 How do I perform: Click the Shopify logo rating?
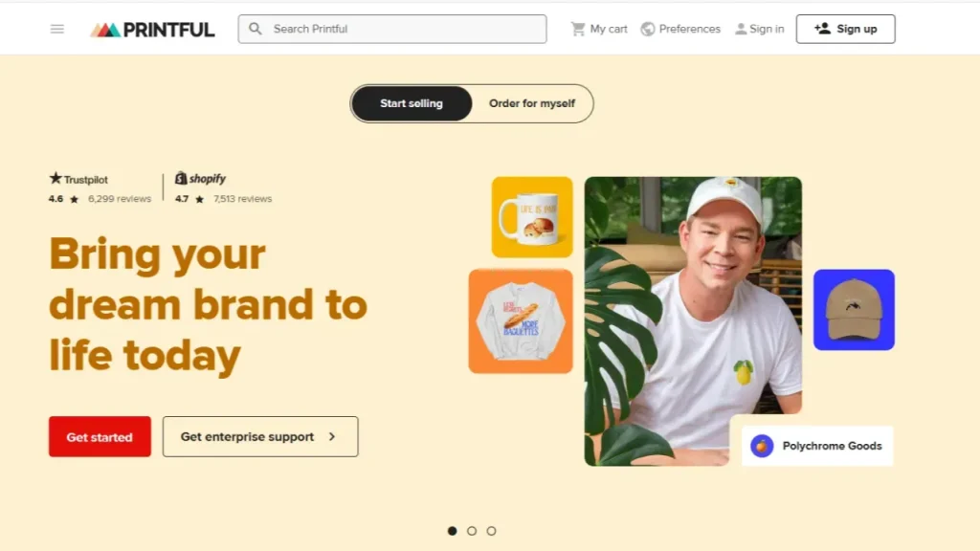click(x=200, y=179)
